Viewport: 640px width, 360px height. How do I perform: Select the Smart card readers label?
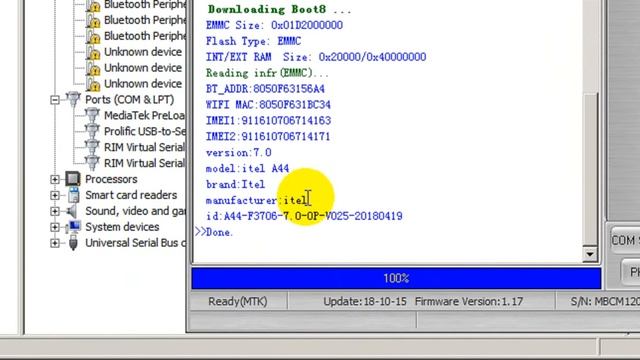131,195
